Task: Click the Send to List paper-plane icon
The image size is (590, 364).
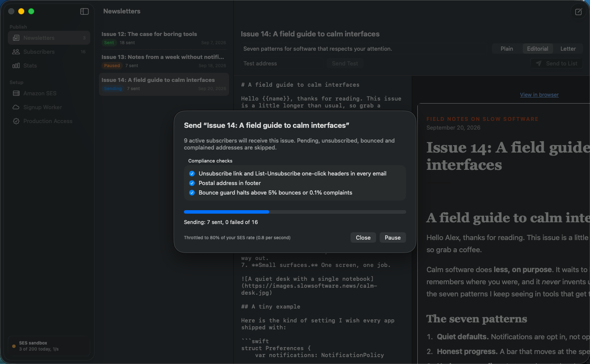Action: (x=538, y=63)
